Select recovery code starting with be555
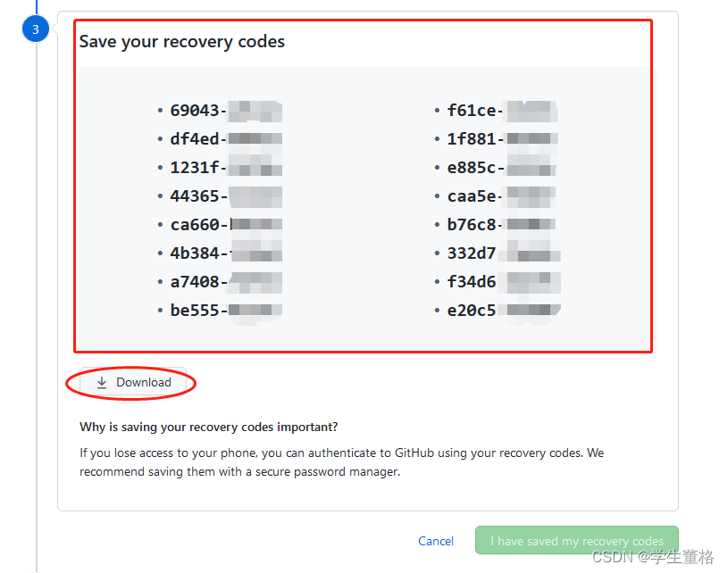The width and height of the screenshot is (728, 573). click(226, 311)
